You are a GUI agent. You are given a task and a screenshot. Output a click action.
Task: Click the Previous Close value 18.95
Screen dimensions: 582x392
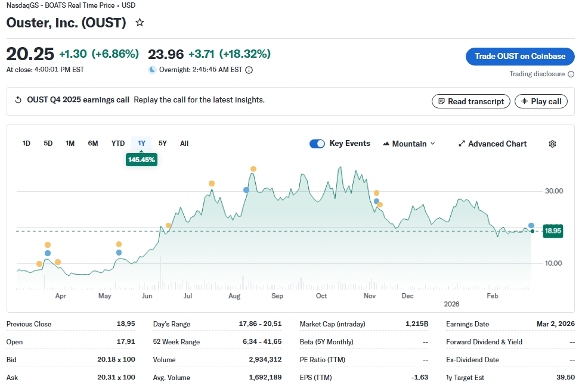126,324
